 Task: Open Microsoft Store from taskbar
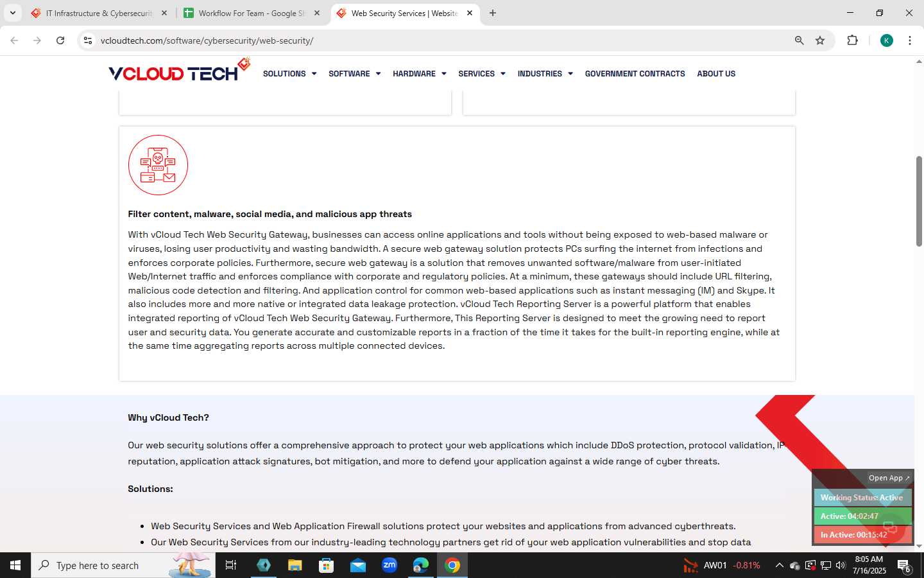coord(327,565)
